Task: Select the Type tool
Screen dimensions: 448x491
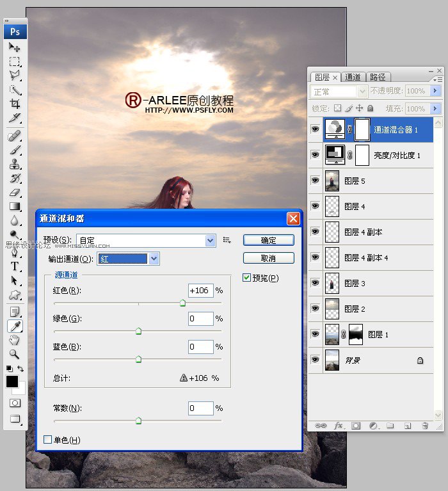Action: pos(14,266)
